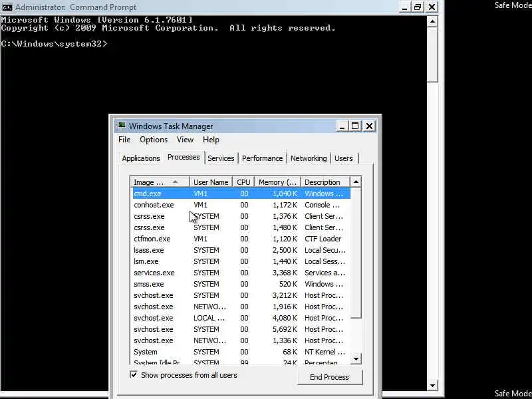Switch to the Performance tab
This screenshot has height=399, width=532.
[262, 158]
